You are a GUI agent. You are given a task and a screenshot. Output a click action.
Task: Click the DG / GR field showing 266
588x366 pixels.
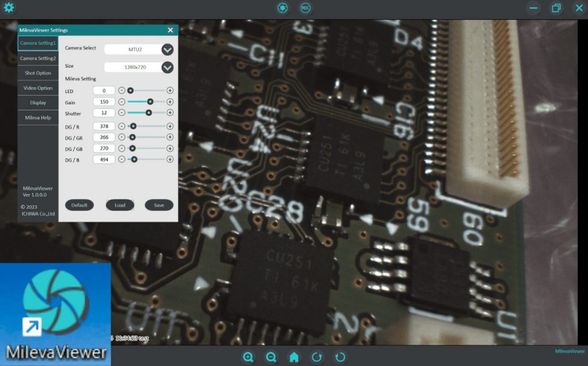[x=104, y=137]
